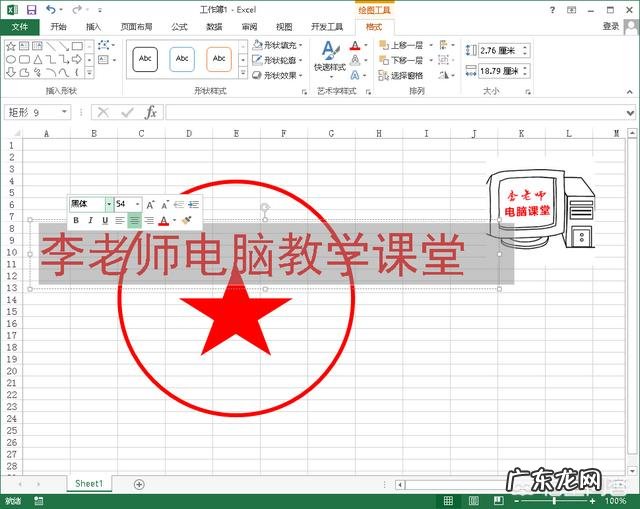640x509 pixels.
Task: Open WordArt text effects icon
Action: pyautogui.click(x=355, y=75)
